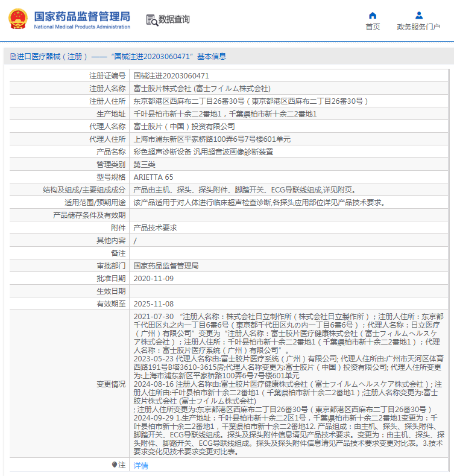
Task: Click the 批准日期 label
Action: point(111,279)
